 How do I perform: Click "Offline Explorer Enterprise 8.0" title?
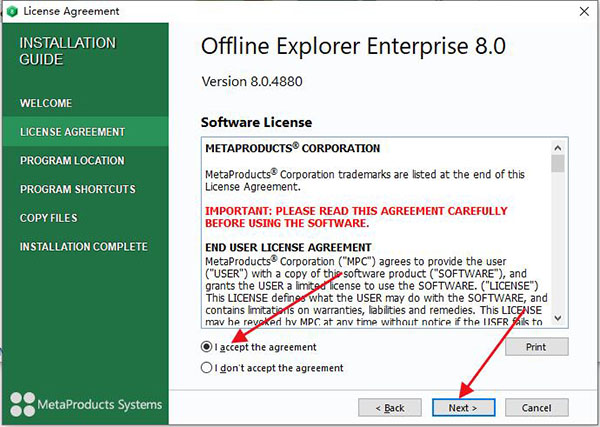tap(353, 46)
